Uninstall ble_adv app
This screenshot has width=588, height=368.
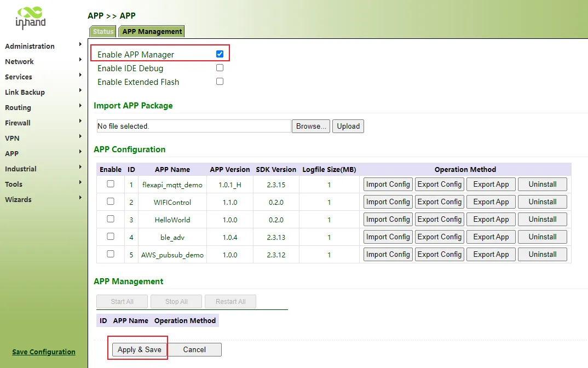(x=542, y=237)
